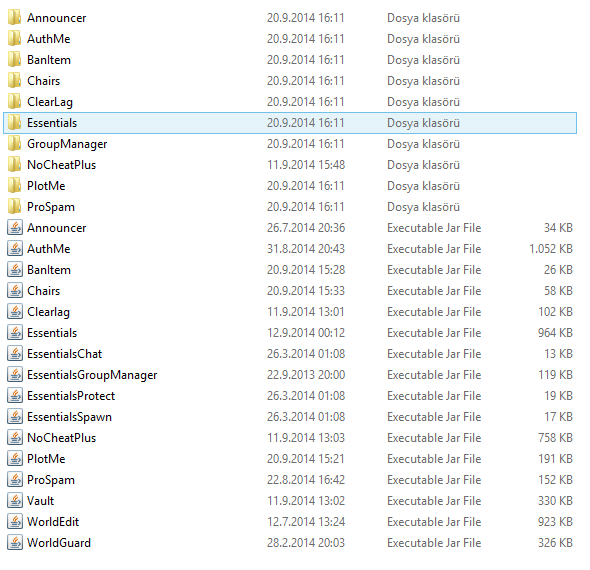Click the 12.7.2014 13:24 date
Viewport: 590px width, 570px height.
pyautogui.click(x=306, y=522)
